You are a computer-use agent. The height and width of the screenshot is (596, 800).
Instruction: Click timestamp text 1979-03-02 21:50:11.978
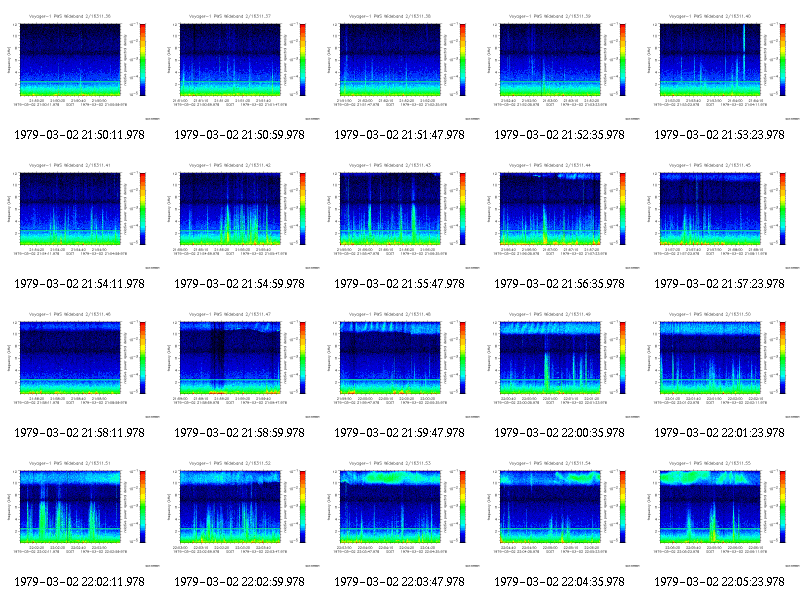80,135
